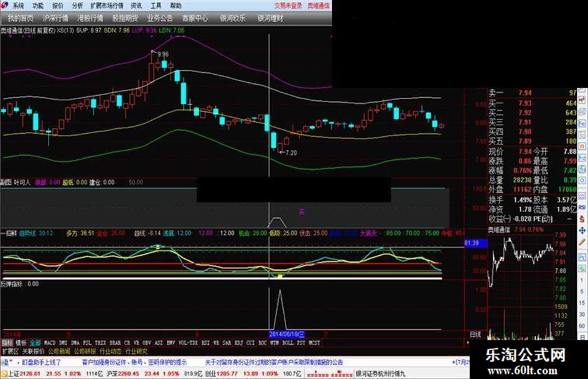Apply the RSI indicator from bottom bar
The image size is (588, 379).
point(205,343)
